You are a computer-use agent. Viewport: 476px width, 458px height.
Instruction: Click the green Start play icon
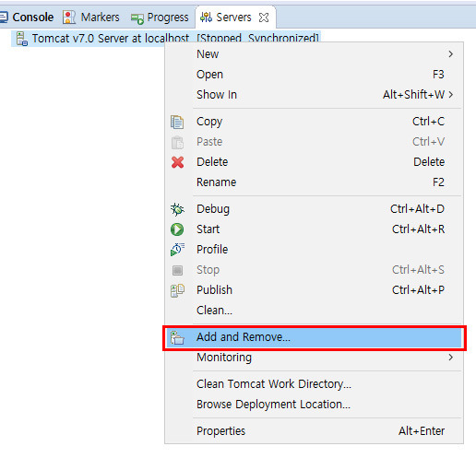(177, 229)
